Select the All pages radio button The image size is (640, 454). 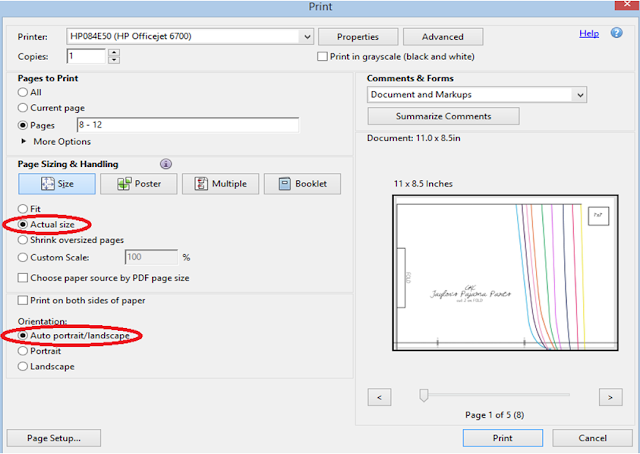click(23, 92)
